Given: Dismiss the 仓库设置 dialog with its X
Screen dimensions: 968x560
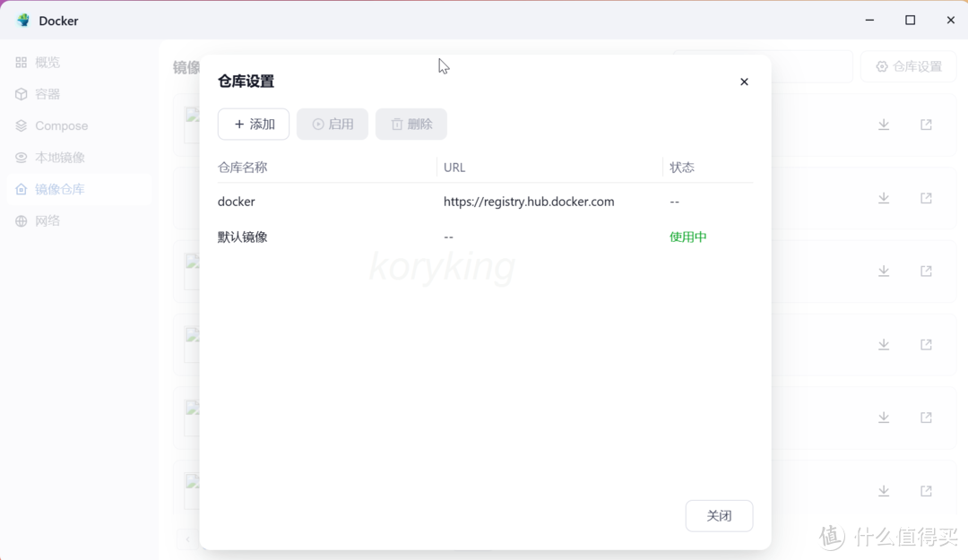Looking at the screenshot, I should coord(744,82).
